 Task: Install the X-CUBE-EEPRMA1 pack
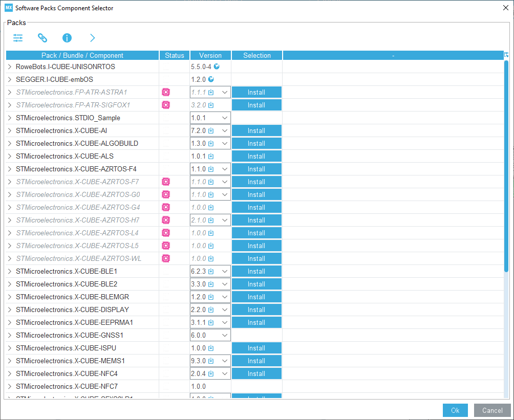[256, 322]
